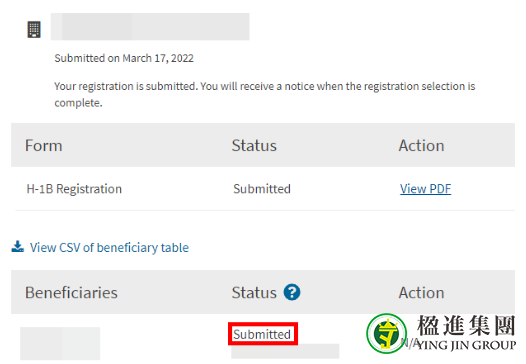Click the blurred beneficiary name

point(60,343)
